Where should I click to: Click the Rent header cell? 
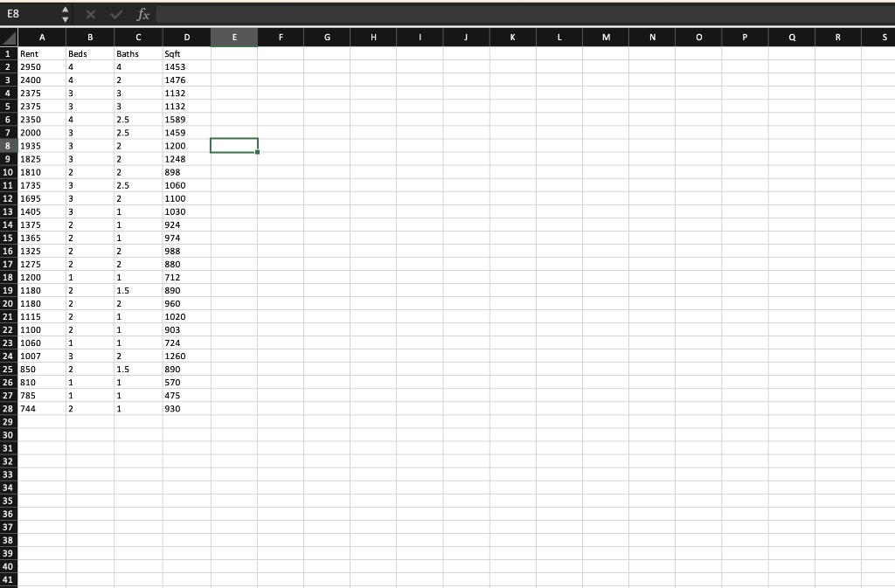tap(42, 53)
